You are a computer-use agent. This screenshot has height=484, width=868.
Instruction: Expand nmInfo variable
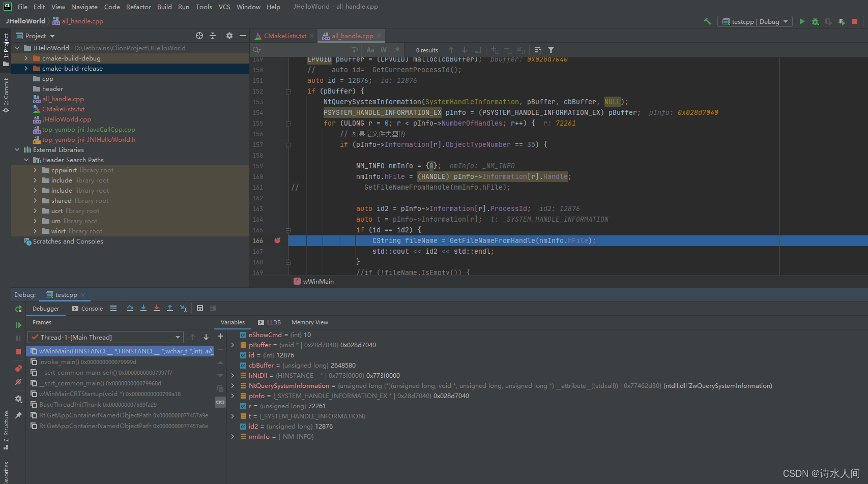click(x=233, y=437)
